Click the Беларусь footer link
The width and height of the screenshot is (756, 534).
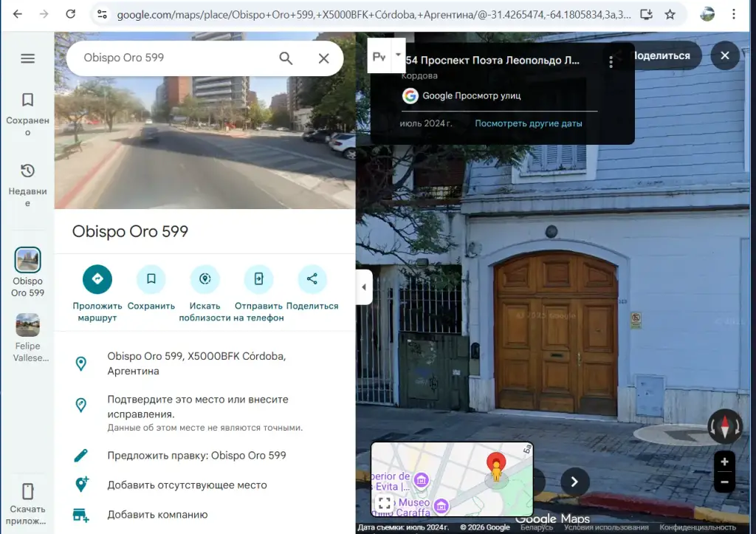537,528
